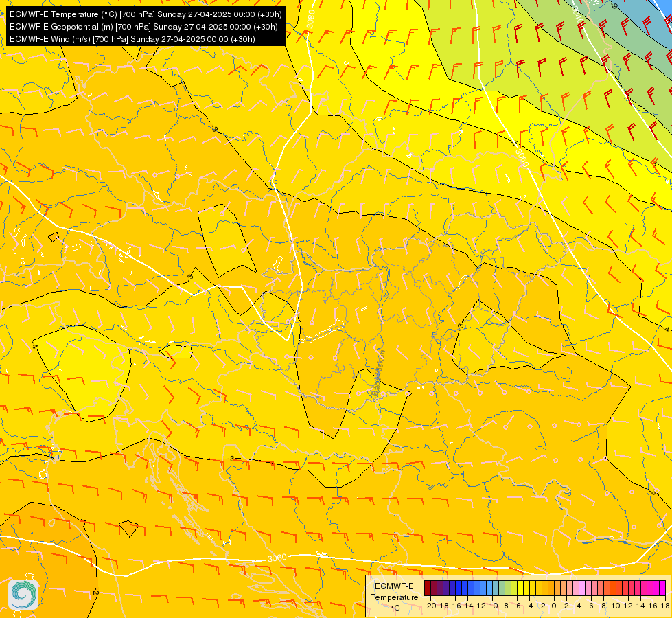Viewport: 672px width, 618px height.
Task: Pick the bright yellow legend swatch above -6
Action: point(520,588)
